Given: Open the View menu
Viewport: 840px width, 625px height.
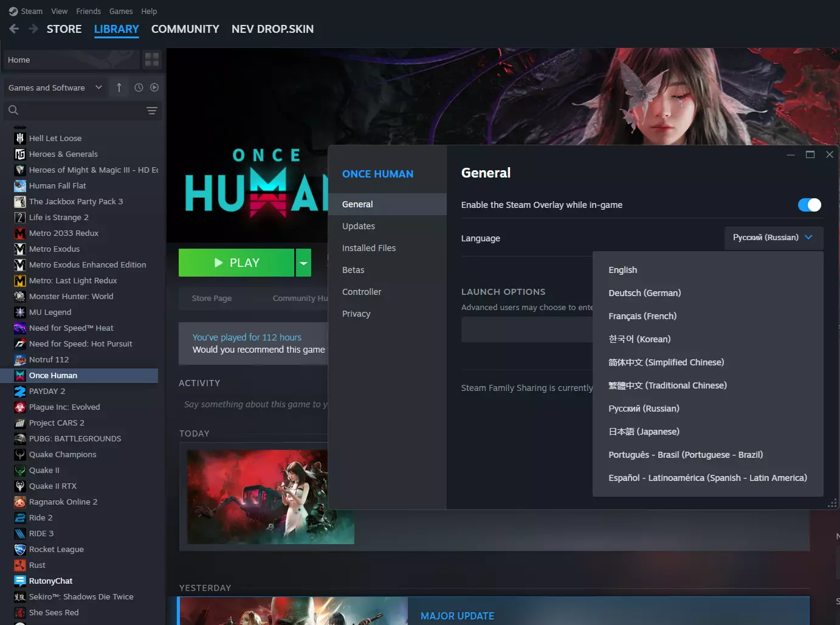Looking at the screenshot, I should click(60, 11).
